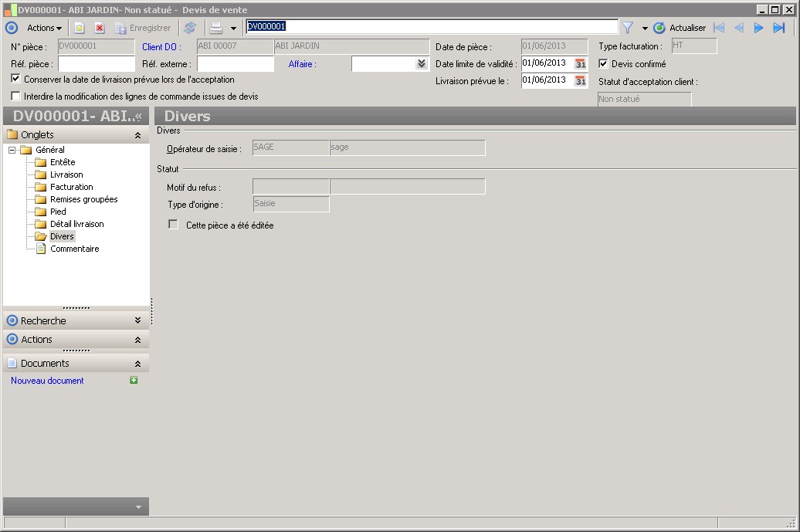Click the new document toolbar icon
Image resolution: width=800 pixels, height=532 pixels.
(x=79, y=28)
